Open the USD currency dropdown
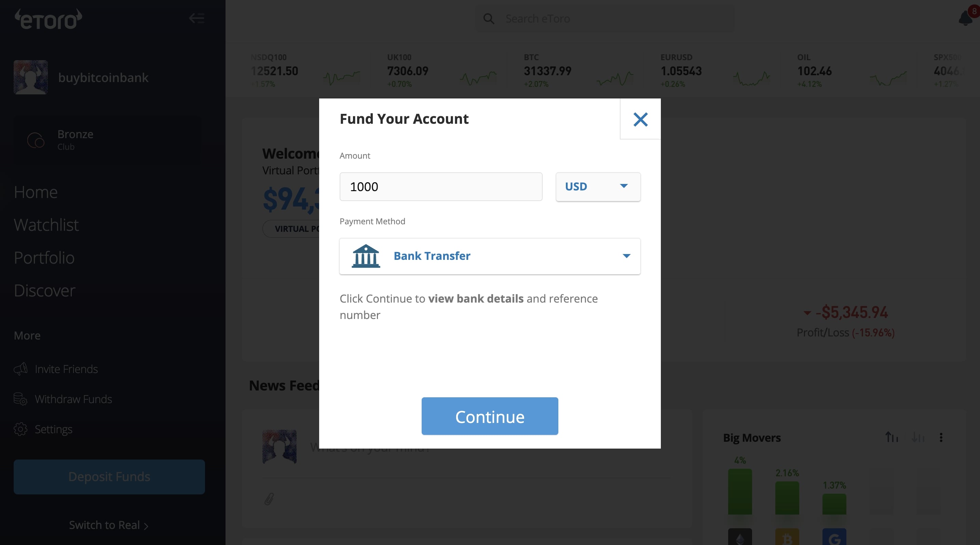The image size is (980, 545). click(x=598, y=186)
